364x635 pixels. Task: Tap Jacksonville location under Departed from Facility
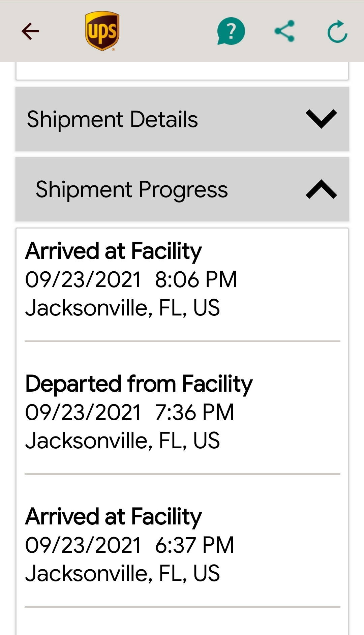click(x=123, y=441)
